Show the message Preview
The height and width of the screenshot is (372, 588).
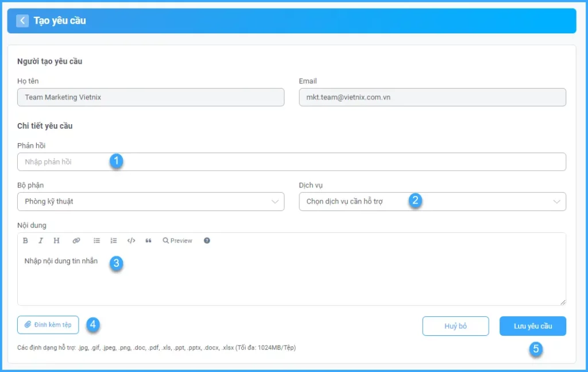point(177,241)
